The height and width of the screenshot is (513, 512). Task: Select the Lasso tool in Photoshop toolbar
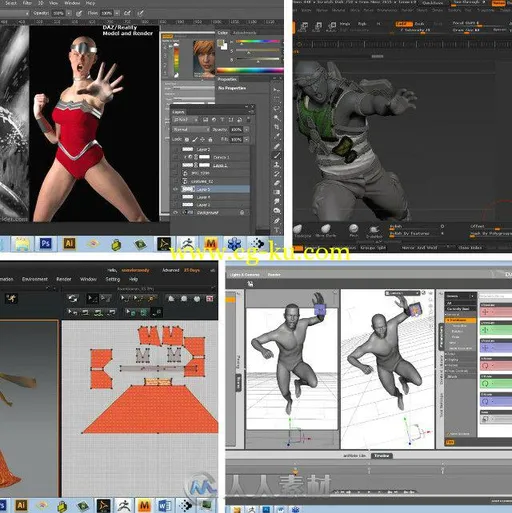point(277,109)
